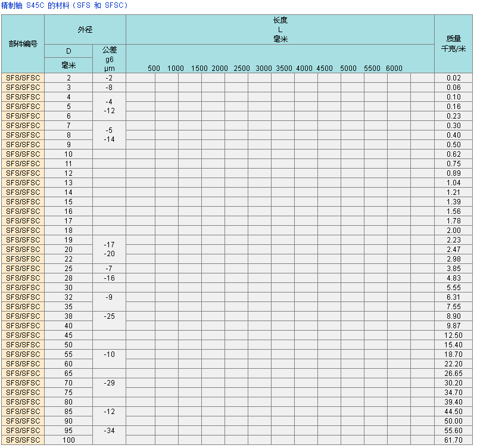Select the 外径 header cell
The width and height of the screenshot is (477, 448).
click(x=85, y=30)
